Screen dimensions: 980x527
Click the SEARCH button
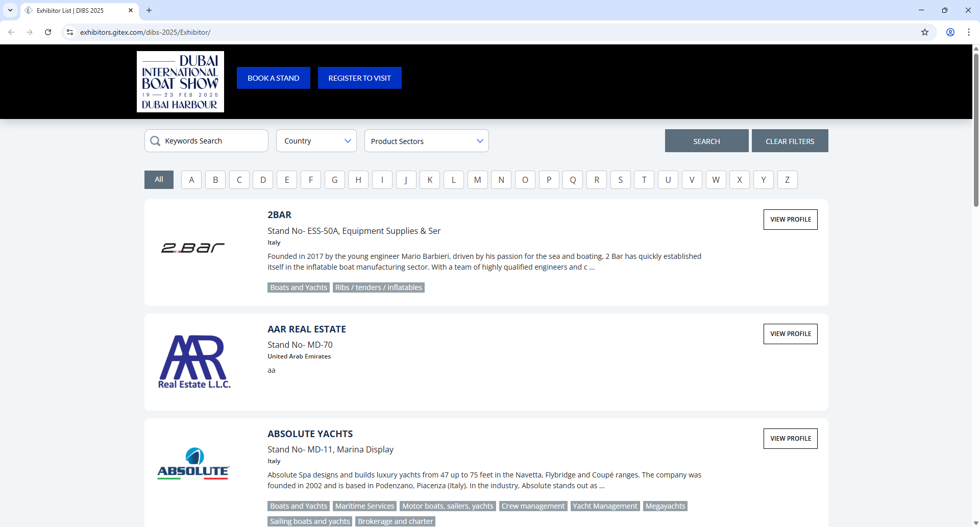[x=706, y=140]
